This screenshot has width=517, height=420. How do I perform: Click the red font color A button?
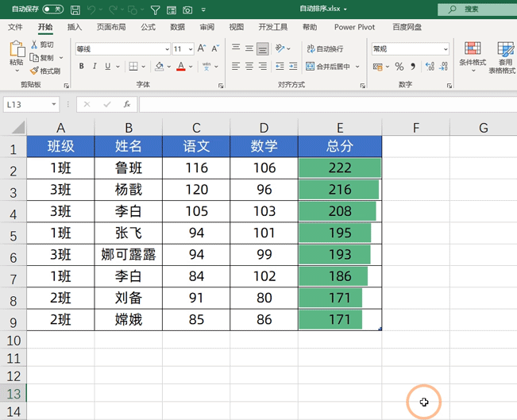pos(181,67)
